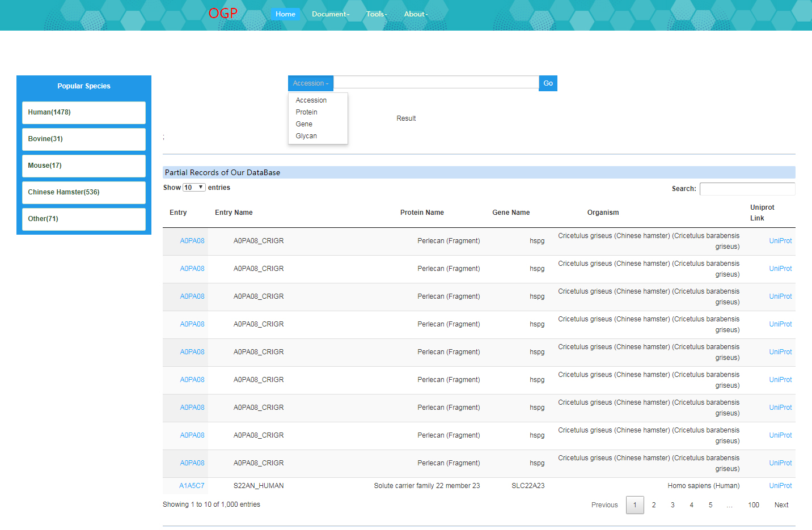812x530 pixels.
Task: Click the Result label
Action: tap(406, 118)
